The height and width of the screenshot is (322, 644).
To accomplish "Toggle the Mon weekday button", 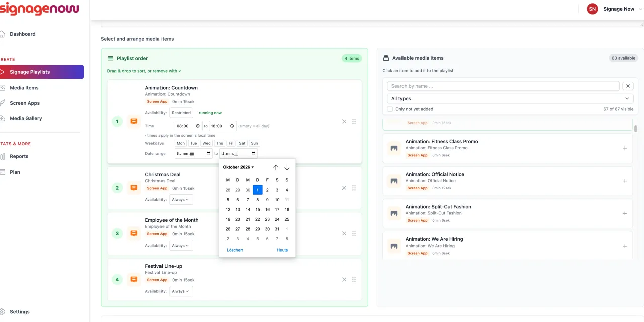I will [181, 143].
